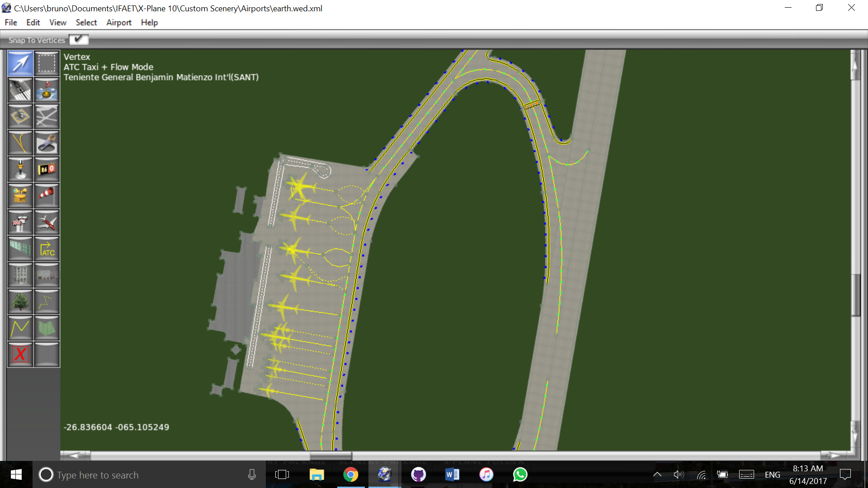Viewport: 868px width, 488px height.
Task: Toggle the Snap To Vertices checkbox
Action: click(x=79, y=40)
